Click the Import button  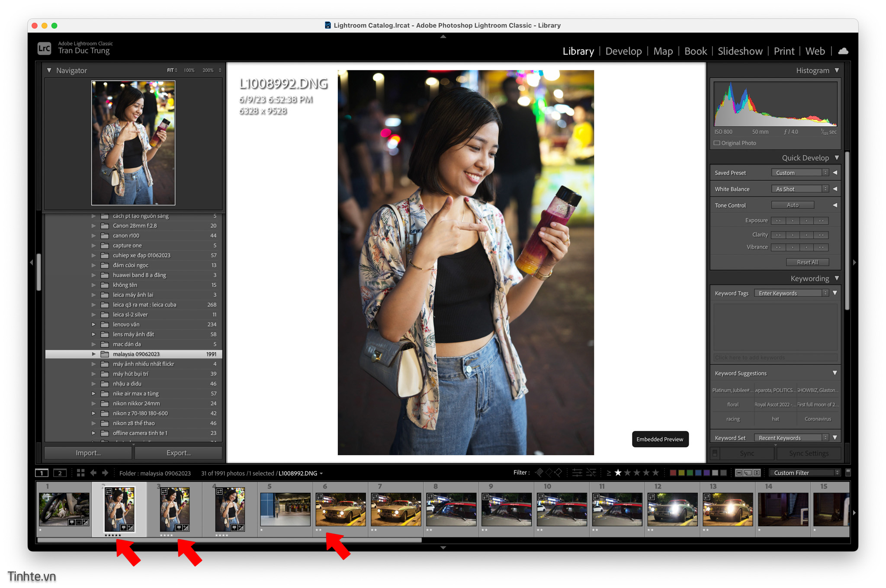pyautogui.click(x=88, y=453)
